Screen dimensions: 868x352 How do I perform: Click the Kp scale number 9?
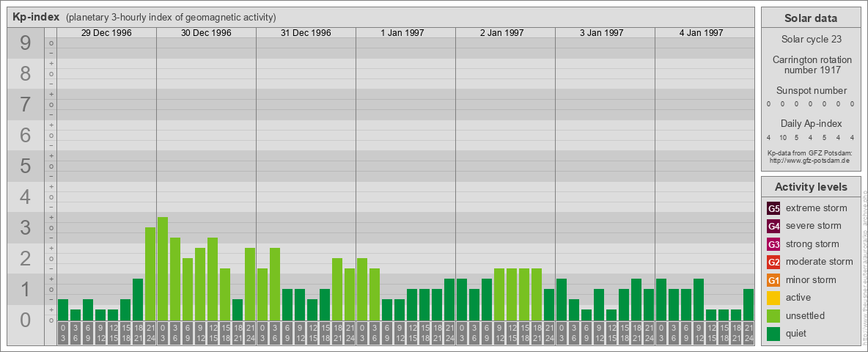[26, 43]
